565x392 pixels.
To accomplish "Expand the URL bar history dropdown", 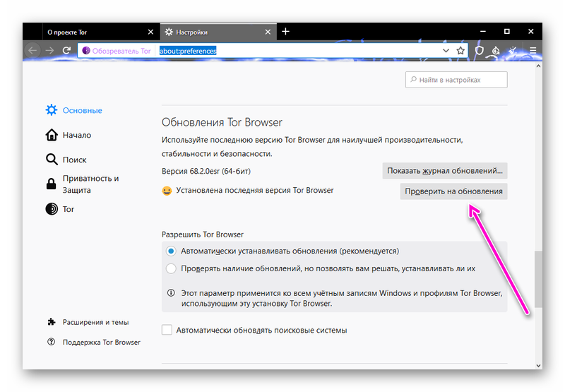I will coord(446,50).
